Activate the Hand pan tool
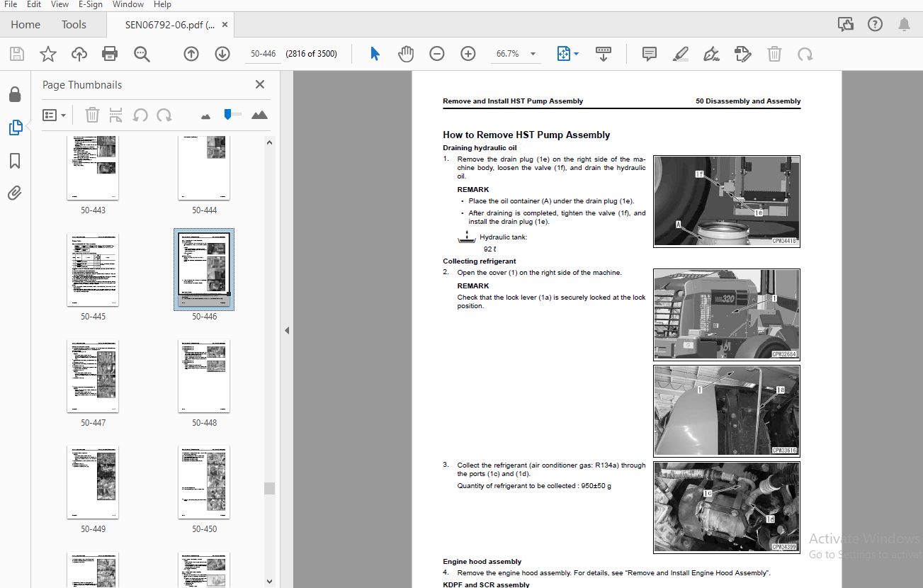The height and width of the screenshot is (588, 923). point(406,54)
